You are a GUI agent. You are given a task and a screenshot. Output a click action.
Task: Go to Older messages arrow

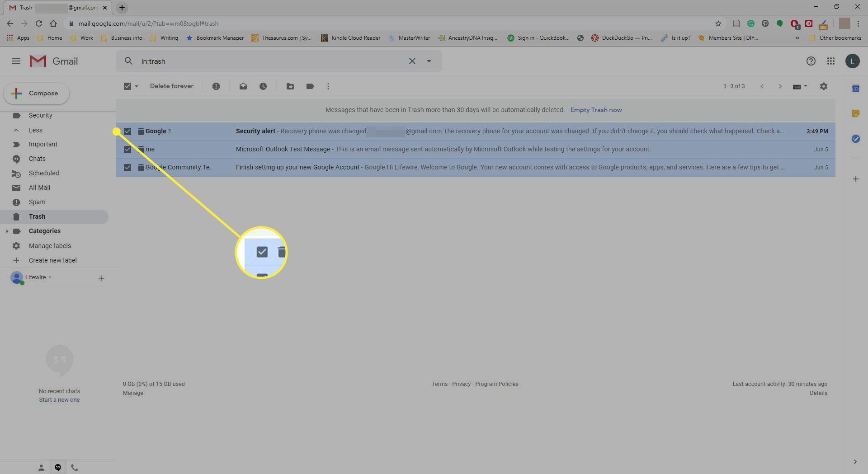[780, 86]
